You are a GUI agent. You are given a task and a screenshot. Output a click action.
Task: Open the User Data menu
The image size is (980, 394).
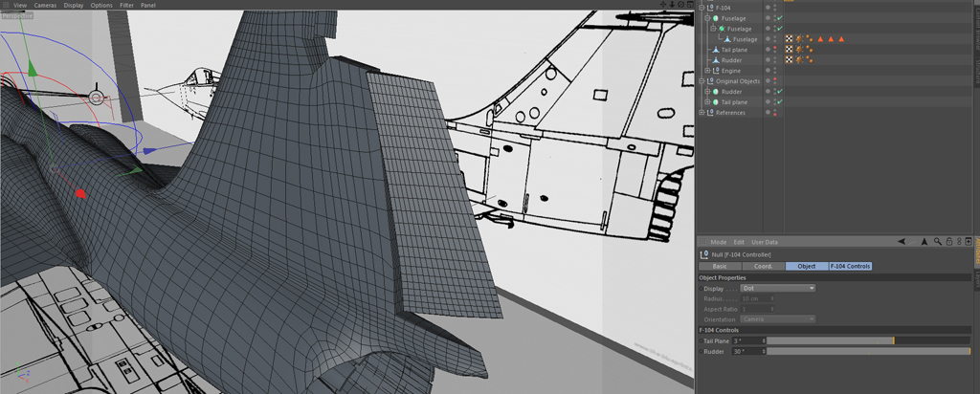click(x=765, y=242)
